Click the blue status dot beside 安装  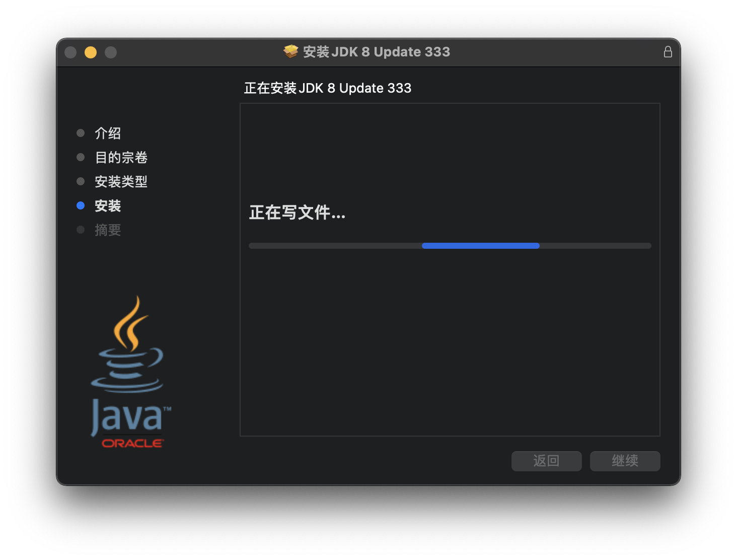pyautogui.click(x=81, y=205)
